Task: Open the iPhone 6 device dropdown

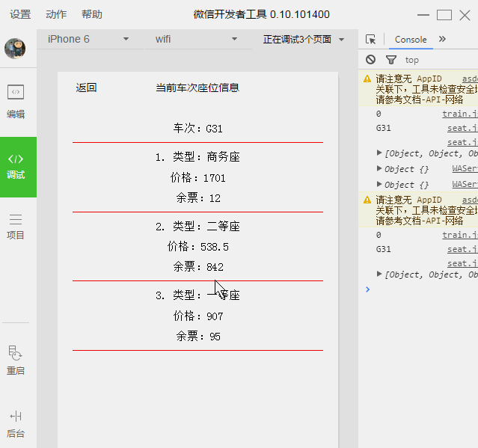Action: tap(88, 40)
